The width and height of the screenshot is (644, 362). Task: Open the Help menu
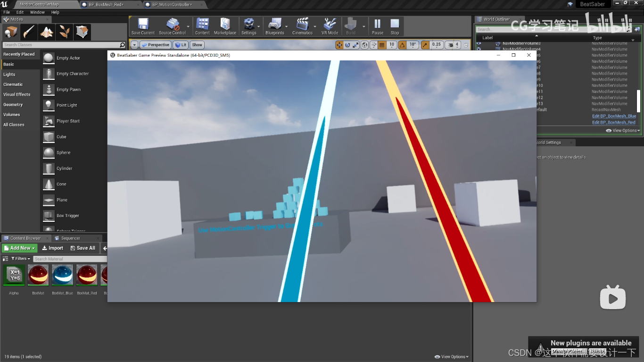(55, 12)
